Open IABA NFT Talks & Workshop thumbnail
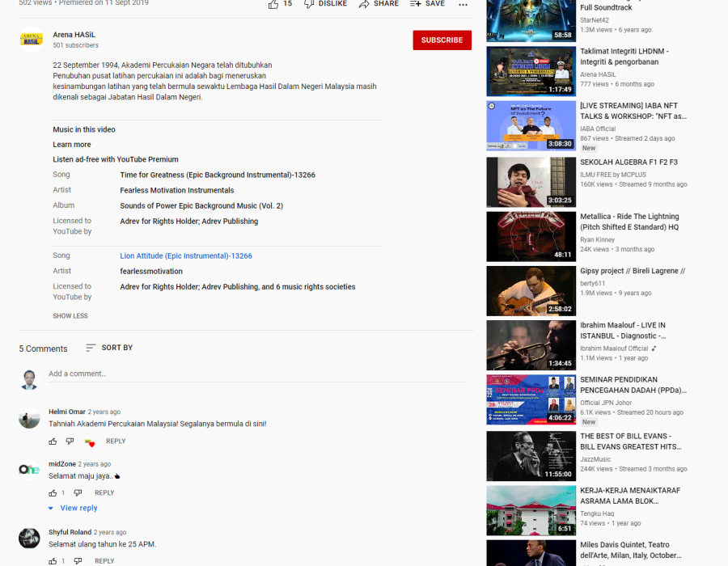Viewport: 728px width, 566px height. click(x=531, y=125)
